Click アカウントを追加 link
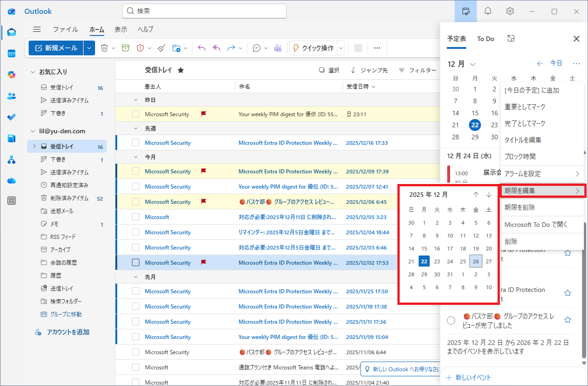The height and width of the screenshot is (386, 588). (x=68, y=332)
